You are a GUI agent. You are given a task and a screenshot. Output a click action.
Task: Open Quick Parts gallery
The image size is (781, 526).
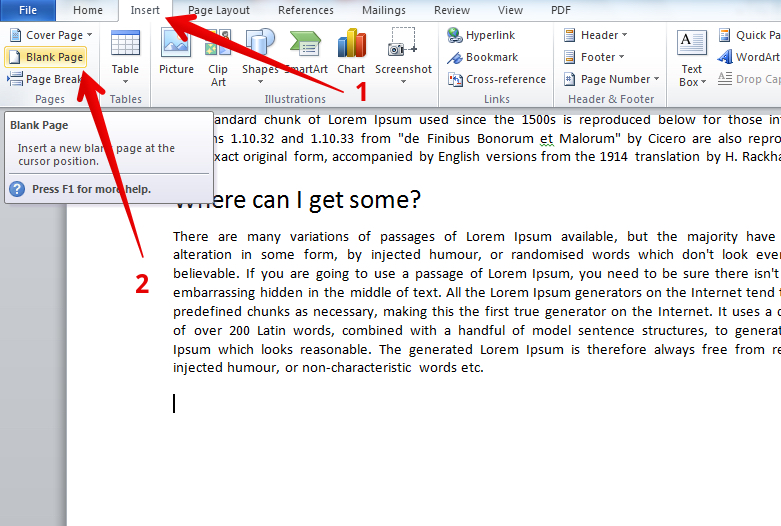click(x=750, y=35)
